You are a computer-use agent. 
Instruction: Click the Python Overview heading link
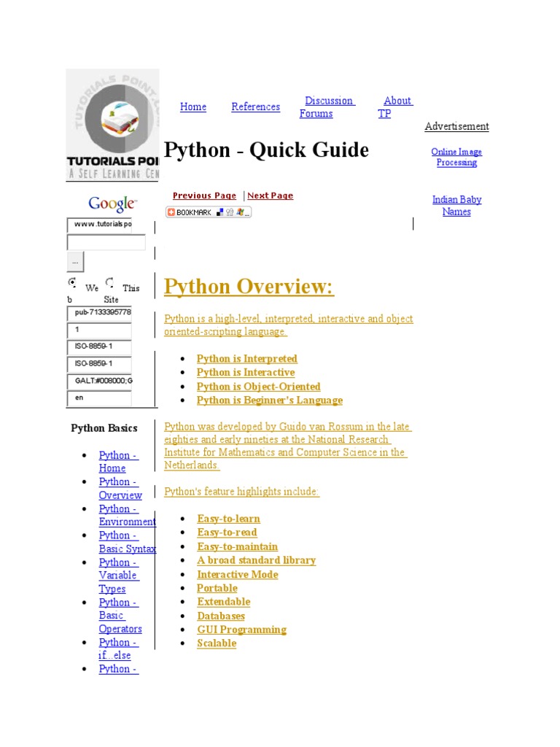(249, 286)
